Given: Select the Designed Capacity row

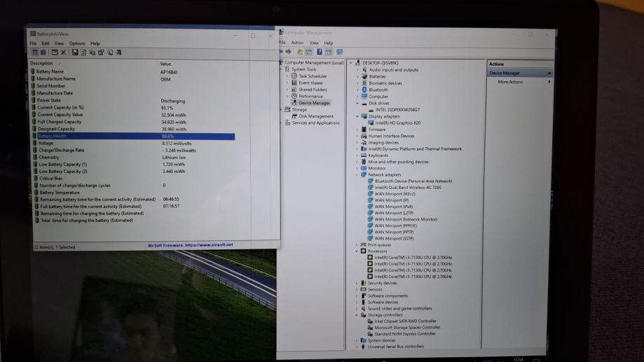Looking at the screenshot, I should point(133,129).
